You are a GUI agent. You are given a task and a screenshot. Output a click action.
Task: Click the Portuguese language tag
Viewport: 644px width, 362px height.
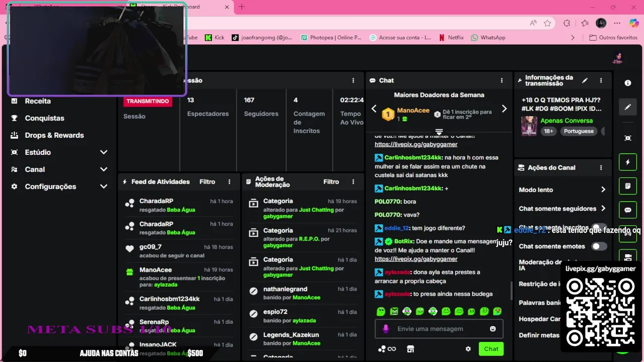579,131
